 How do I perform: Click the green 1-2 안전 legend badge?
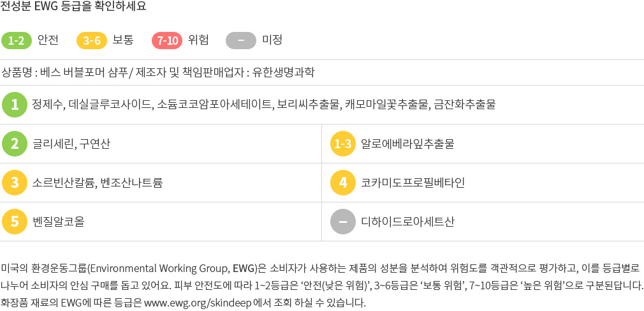[x=17, y=40]
